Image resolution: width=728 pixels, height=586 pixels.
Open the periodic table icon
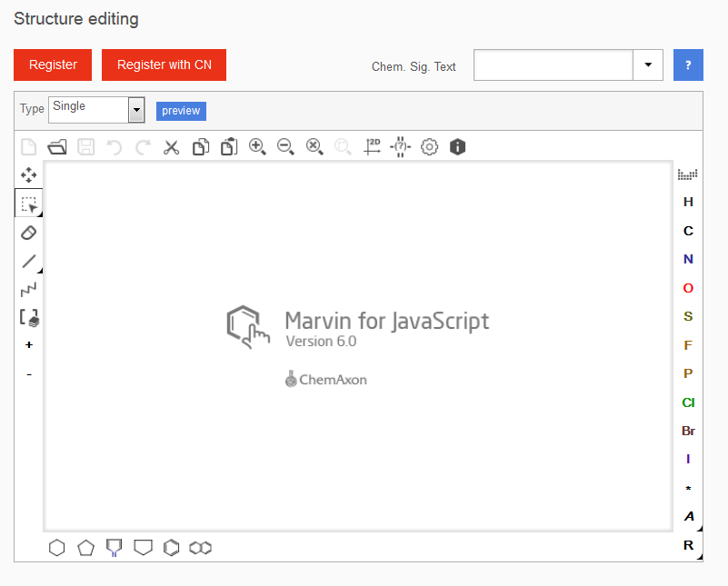[688, 174]
